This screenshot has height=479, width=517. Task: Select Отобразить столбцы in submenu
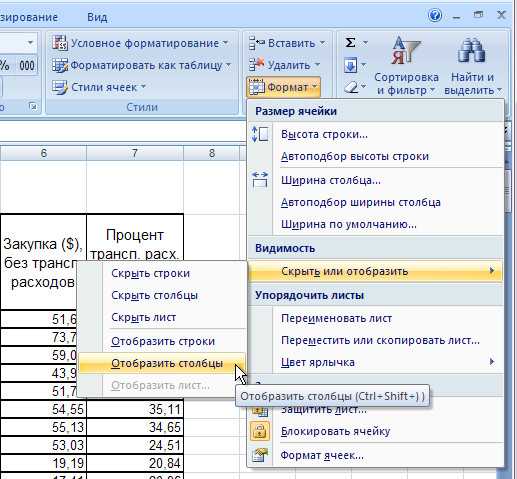click(x=162, y=363)
